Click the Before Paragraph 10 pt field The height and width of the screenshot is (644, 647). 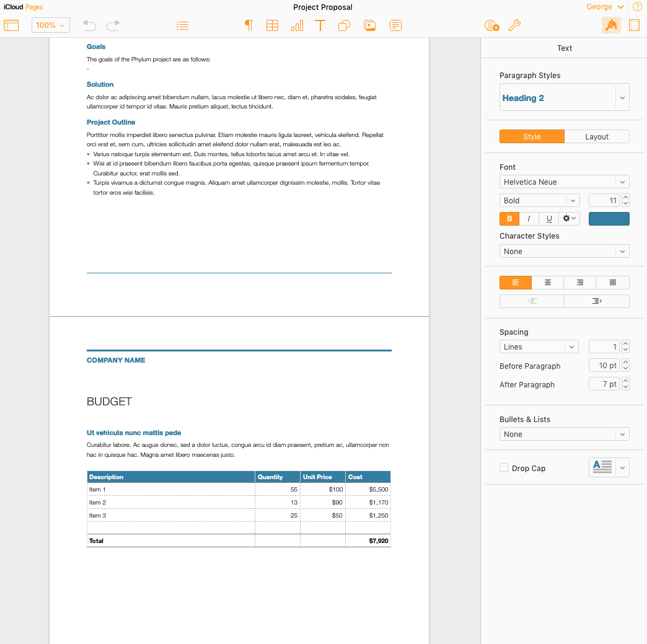(x=604, y=365)
